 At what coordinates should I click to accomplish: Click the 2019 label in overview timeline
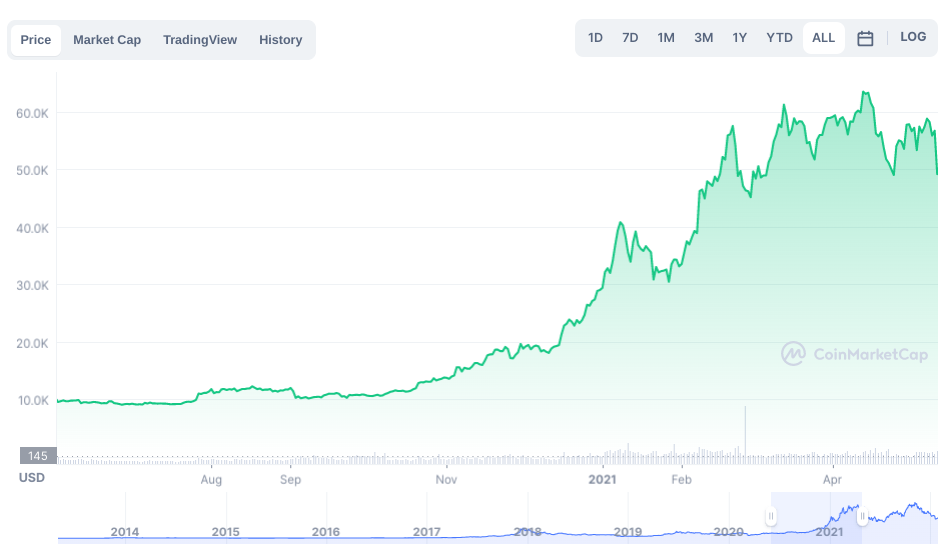[628, 532]
